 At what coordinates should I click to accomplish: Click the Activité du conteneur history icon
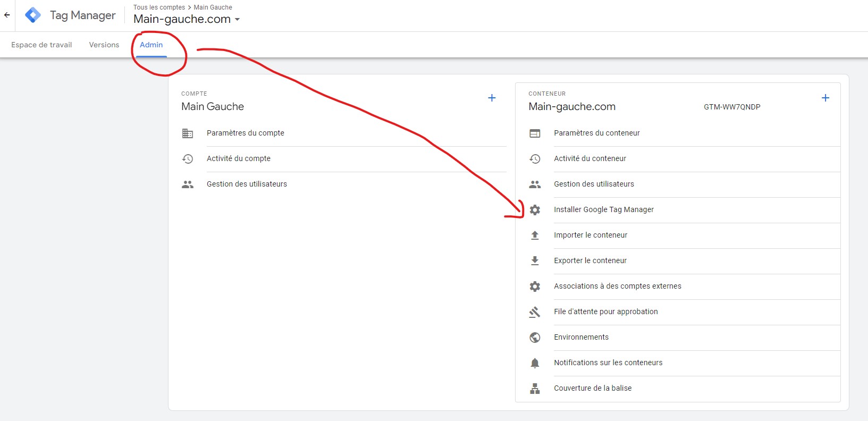click(535, 159)
